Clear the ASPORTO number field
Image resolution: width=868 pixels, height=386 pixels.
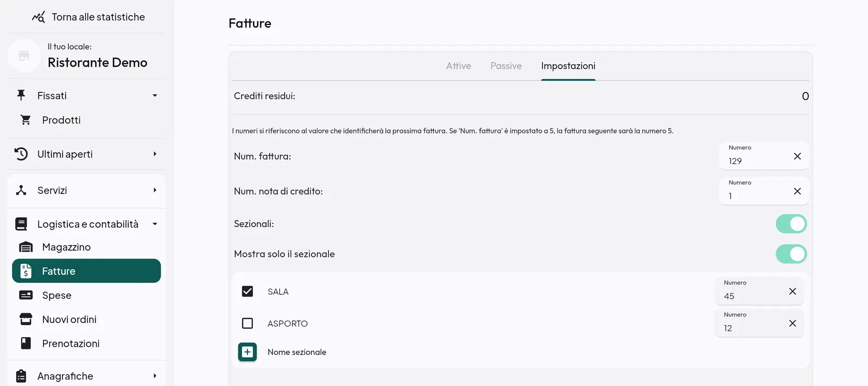point(792,324)
